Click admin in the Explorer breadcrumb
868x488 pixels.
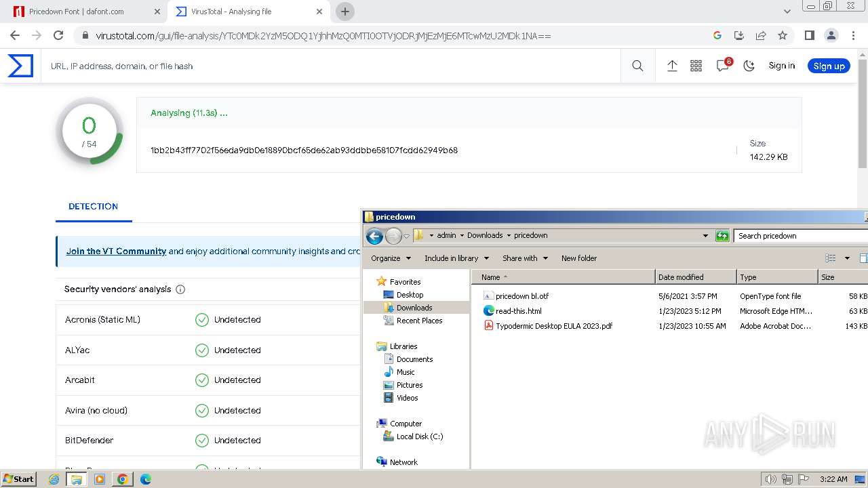click(x=446, y=235)
